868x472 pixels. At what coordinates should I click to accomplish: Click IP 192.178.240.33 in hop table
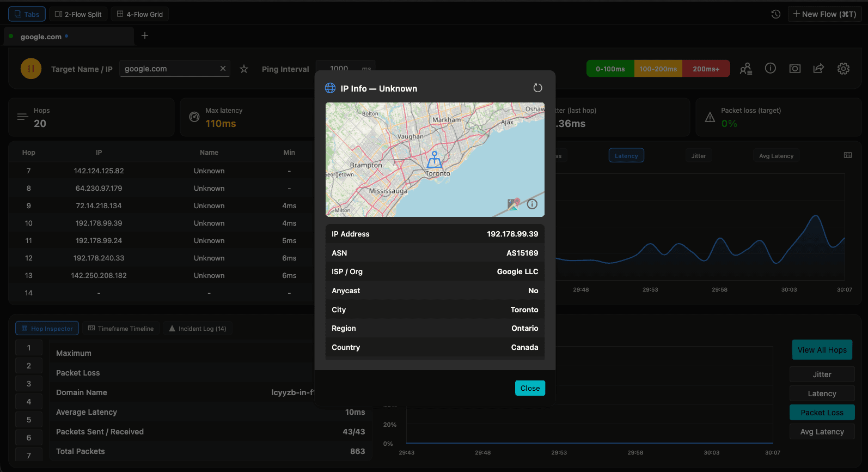tap(99, 258)
